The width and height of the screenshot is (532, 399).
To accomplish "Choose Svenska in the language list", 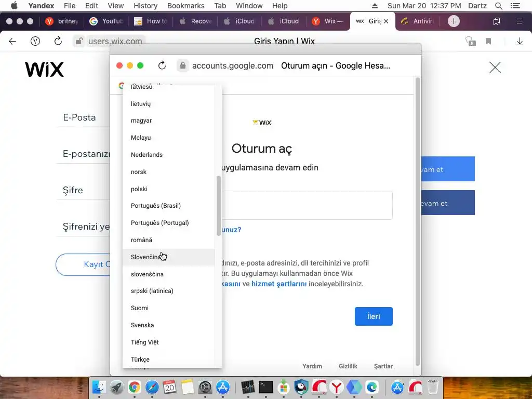I will click(x=169, y=325).
